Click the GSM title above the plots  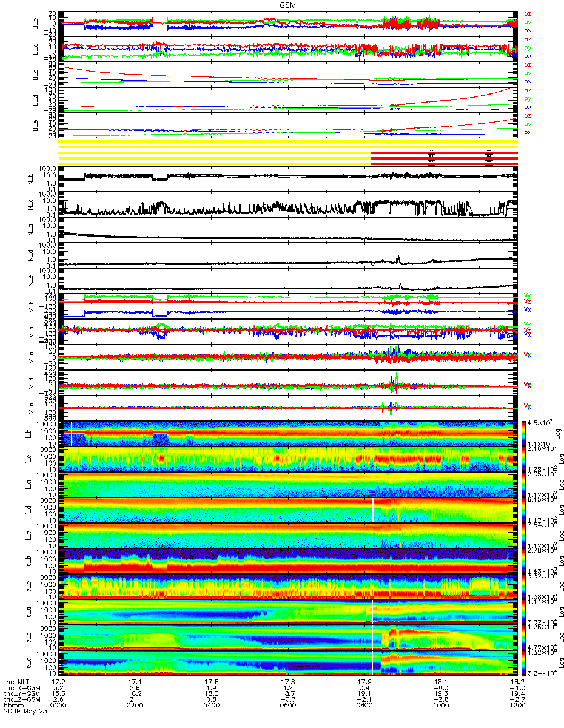pyautogui.click(x=288, y=4)
